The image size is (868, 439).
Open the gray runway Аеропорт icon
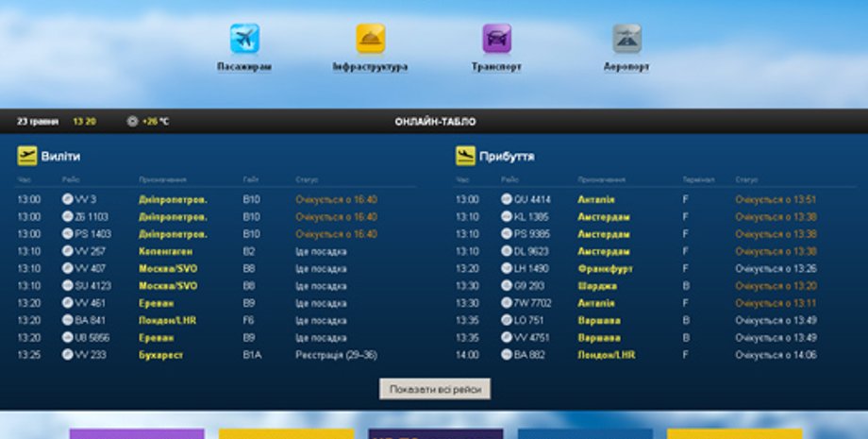(x=626, y=39)
